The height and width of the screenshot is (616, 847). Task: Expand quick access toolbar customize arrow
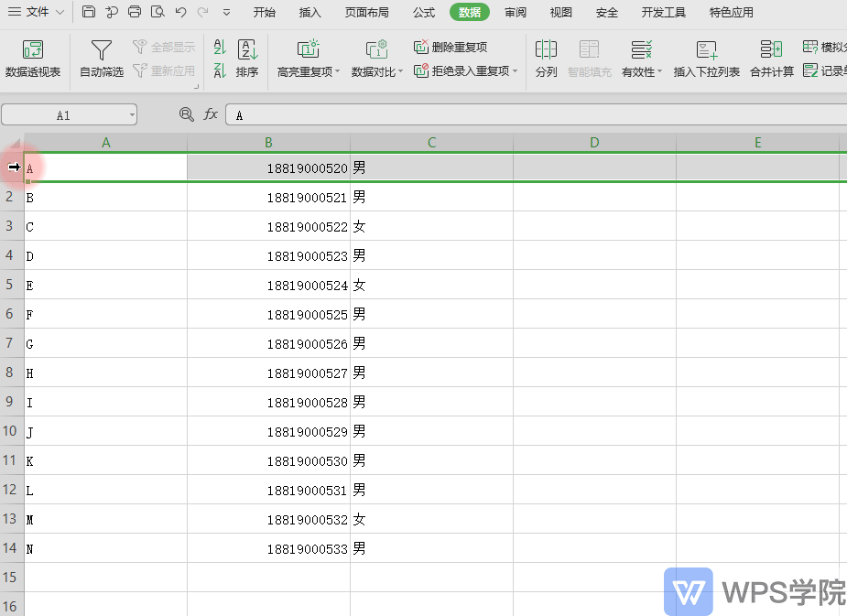226,12
